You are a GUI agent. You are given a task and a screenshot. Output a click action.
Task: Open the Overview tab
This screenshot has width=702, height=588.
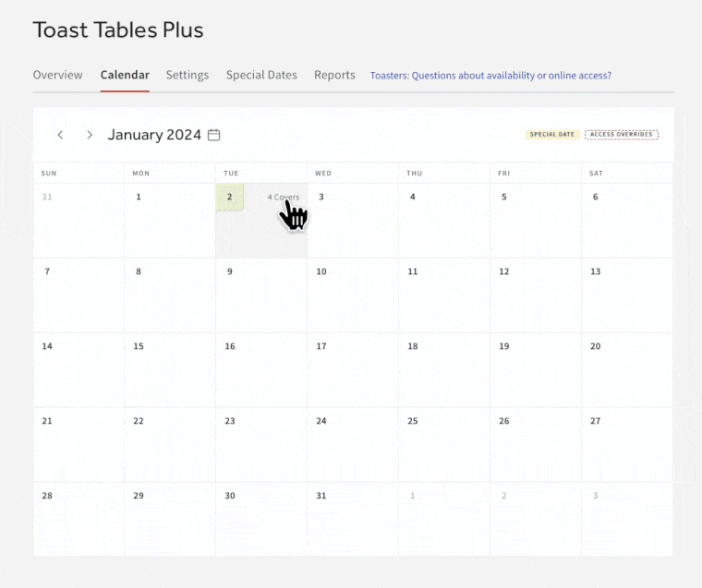click(x=57, y=75)
